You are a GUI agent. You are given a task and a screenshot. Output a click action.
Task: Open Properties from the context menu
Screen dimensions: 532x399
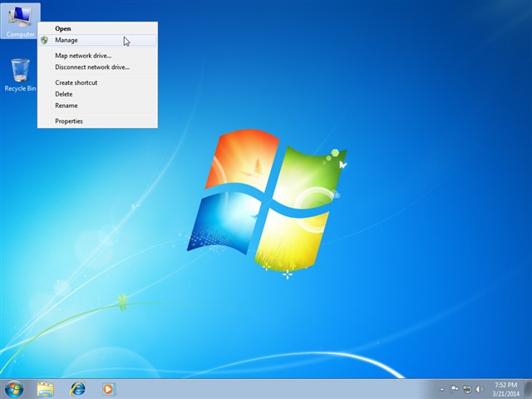97,121
